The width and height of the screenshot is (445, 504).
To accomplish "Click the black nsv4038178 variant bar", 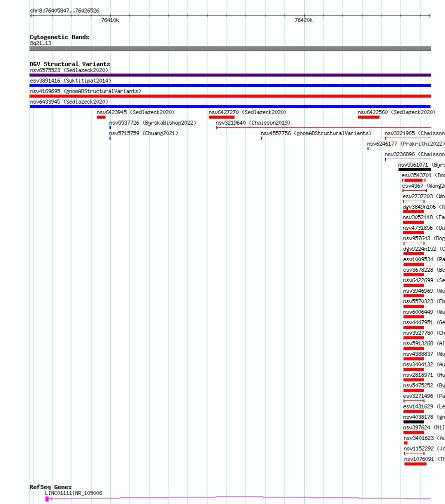I will (x=413, y=422).
